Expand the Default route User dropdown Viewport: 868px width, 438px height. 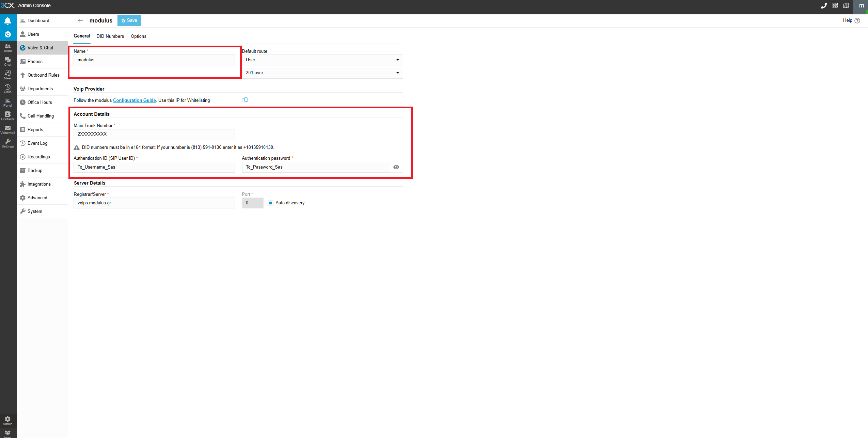[x=322, y=60]
